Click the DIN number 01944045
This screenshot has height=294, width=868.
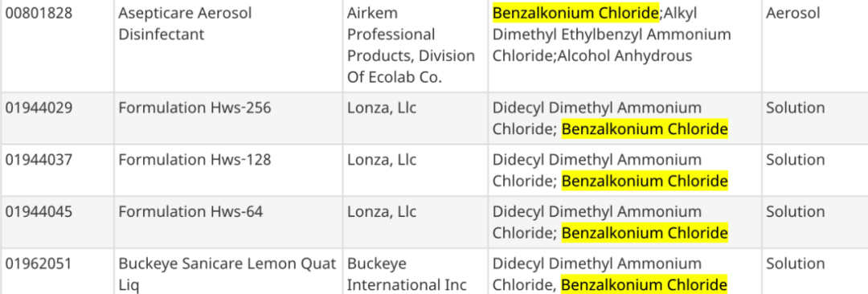pos(39,212)
